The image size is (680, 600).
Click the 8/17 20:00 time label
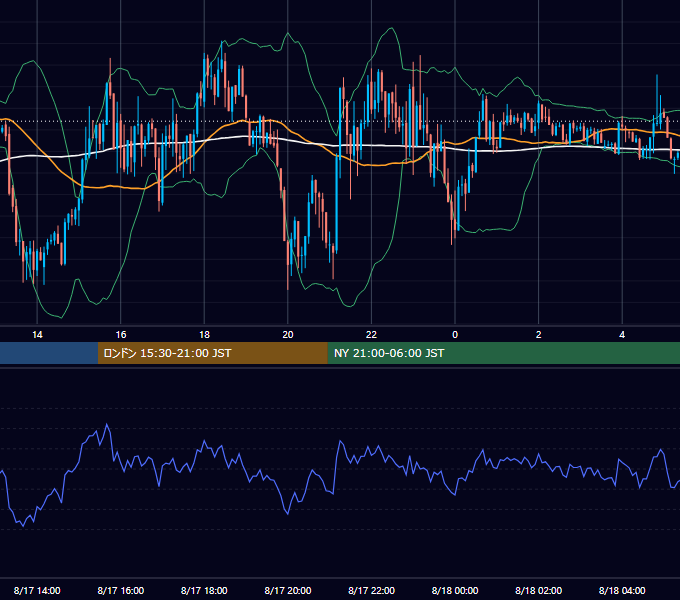click(288, 590)
